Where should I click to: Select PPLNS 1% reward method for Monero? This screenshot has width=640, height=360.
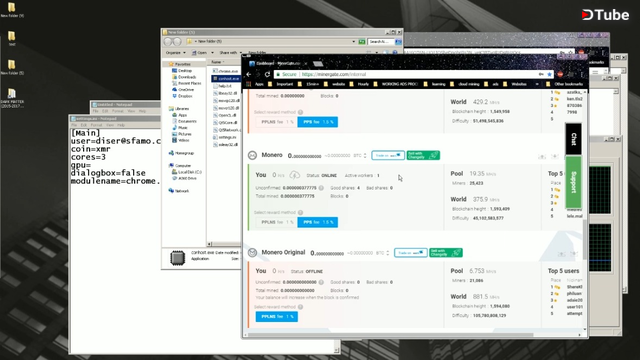pyautogui.click(x=277, y=222)
